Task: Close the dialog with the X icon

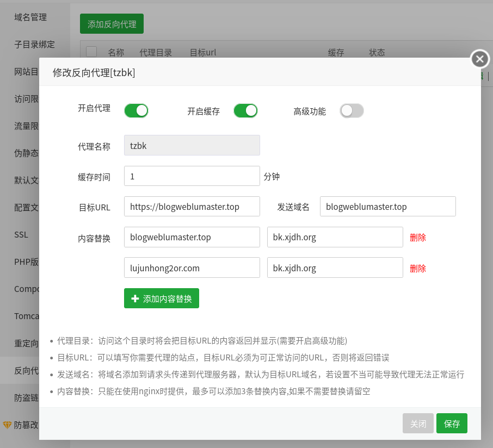Action: pyautogui.click(x=479, y=59)
